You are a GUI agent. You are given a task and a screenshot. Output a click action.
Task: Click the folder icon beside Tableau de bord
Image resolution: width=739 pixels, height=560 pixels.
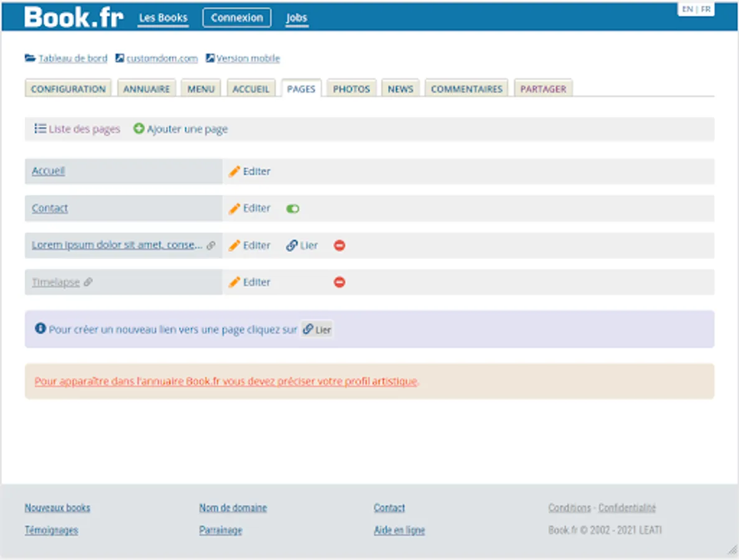tap(30, 58)
